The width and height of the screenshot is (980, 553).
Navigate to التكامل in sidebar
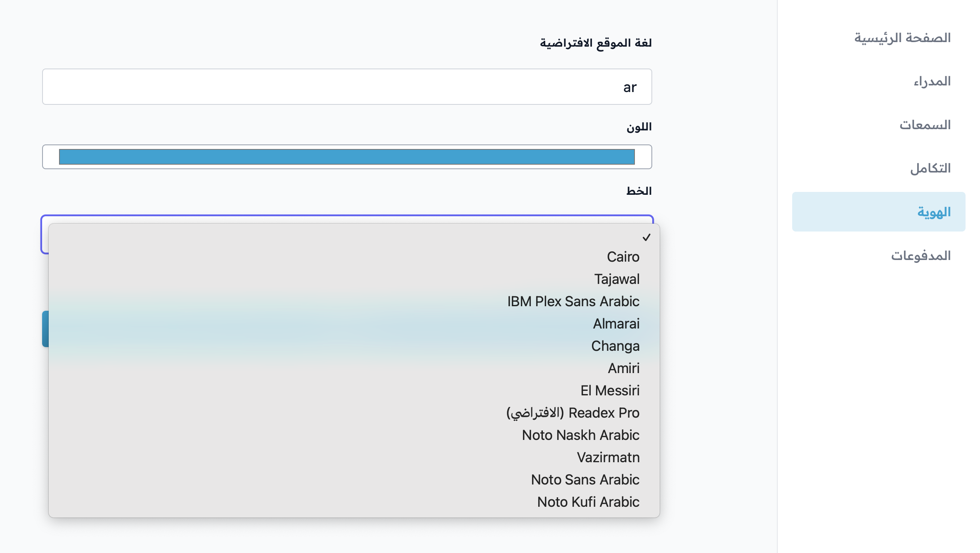(x=878, y=168)
